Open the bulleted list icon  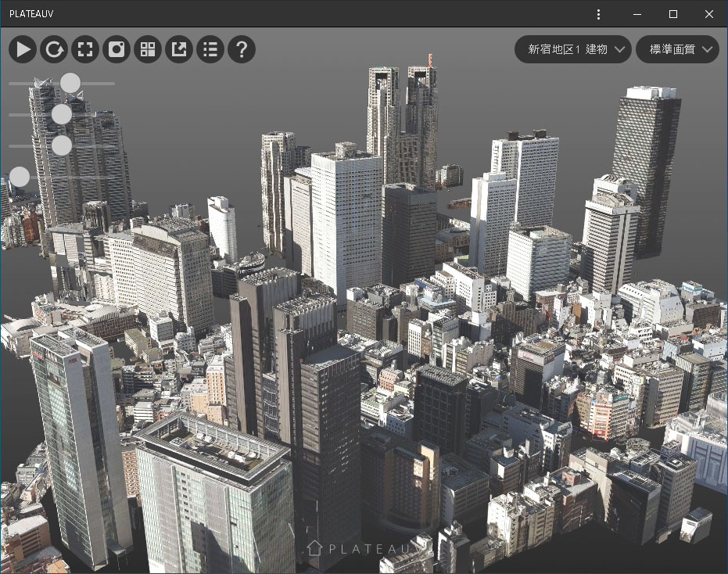(210, 49)
